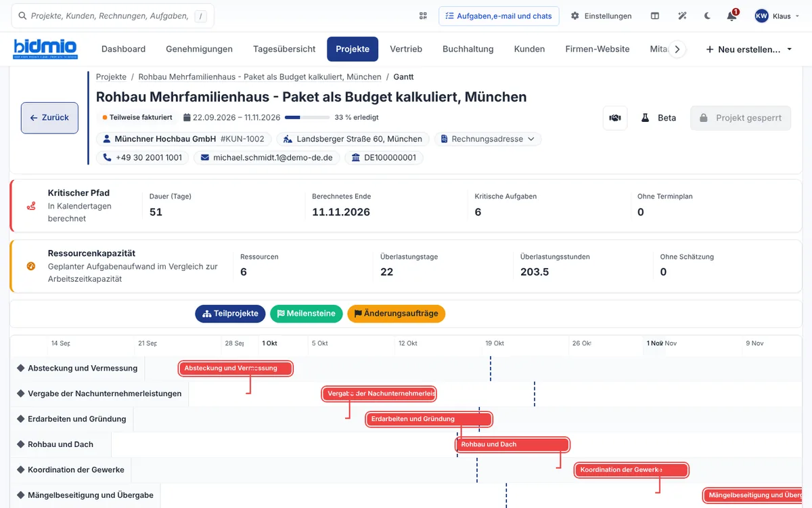The image size is (812, 508).
Task: Switch to Tagesübersicht tab
Action: [x=284, y=49]
